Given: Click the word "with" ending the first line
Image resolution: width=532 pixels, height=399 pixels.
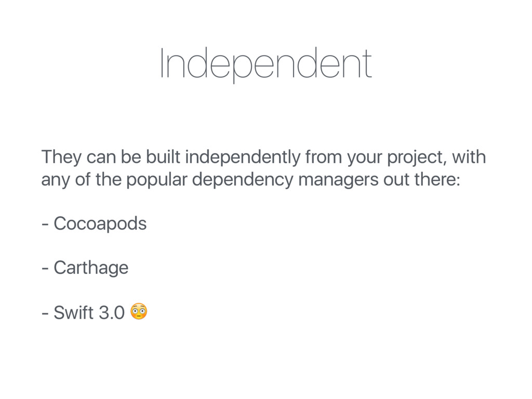Looking at the screenshot, I should (x=470, y=156).
